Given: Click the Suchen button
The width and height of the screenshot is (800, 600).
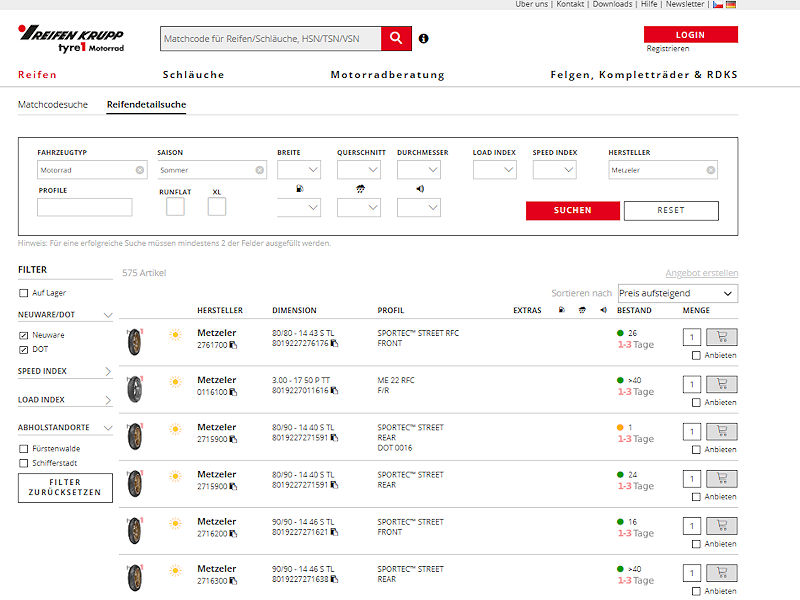Looking at the screenshot, I should 572,211.
